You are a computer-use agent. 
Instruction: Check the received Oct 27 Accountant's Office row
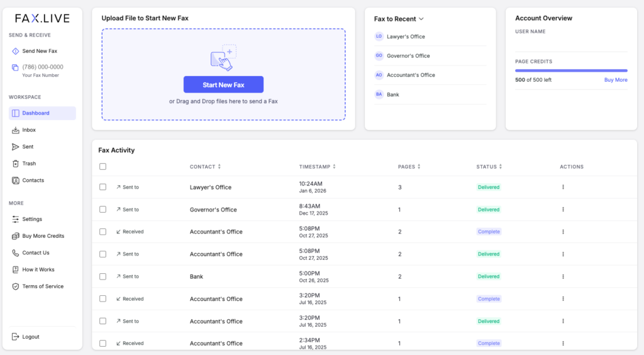click(x=103, y=232)
